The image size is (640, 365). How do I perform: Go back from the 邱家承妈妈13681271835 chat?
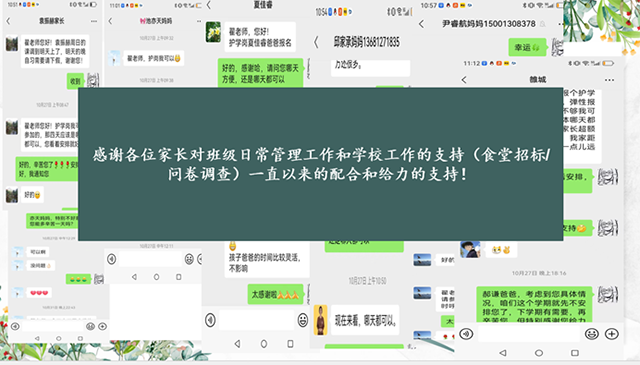point(316,42)
